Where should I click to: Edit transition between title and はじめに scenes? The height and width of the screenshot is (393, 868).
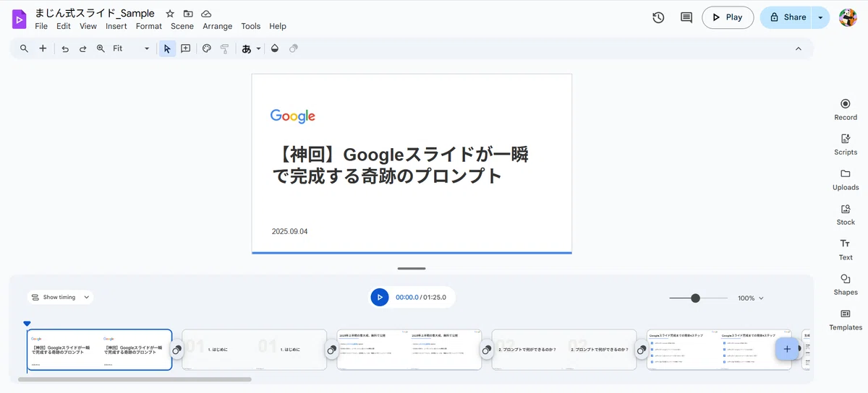click(x=177, y=350)
